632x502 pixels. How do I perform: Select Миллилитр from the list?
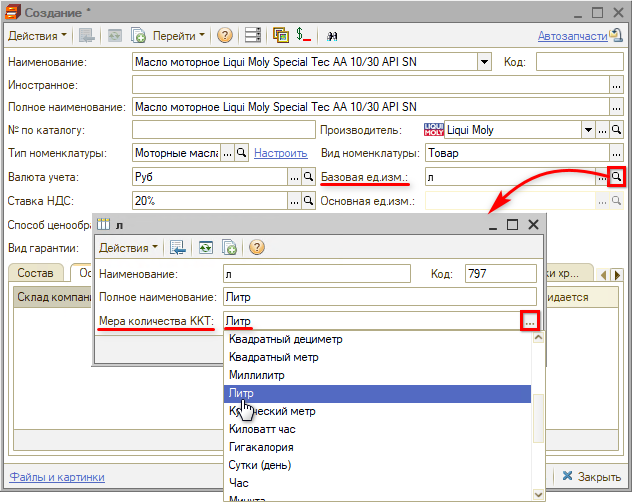377,375
